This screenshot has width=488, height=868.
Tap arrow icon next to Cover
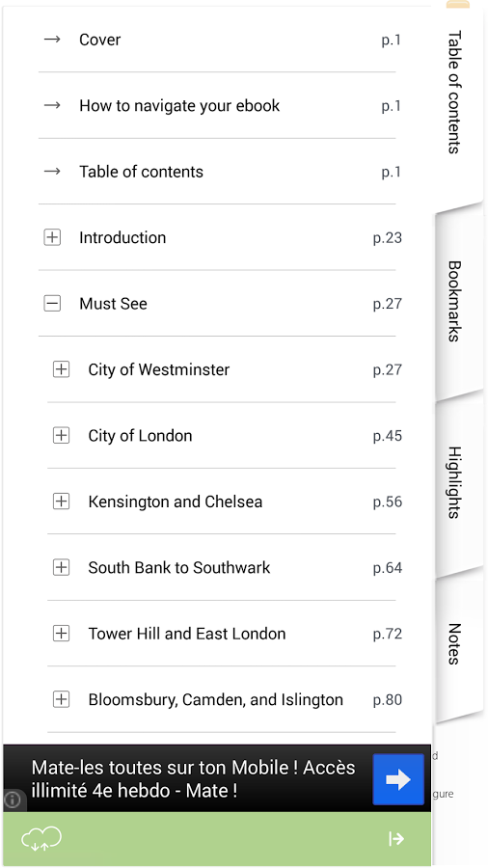click(52, 40)
